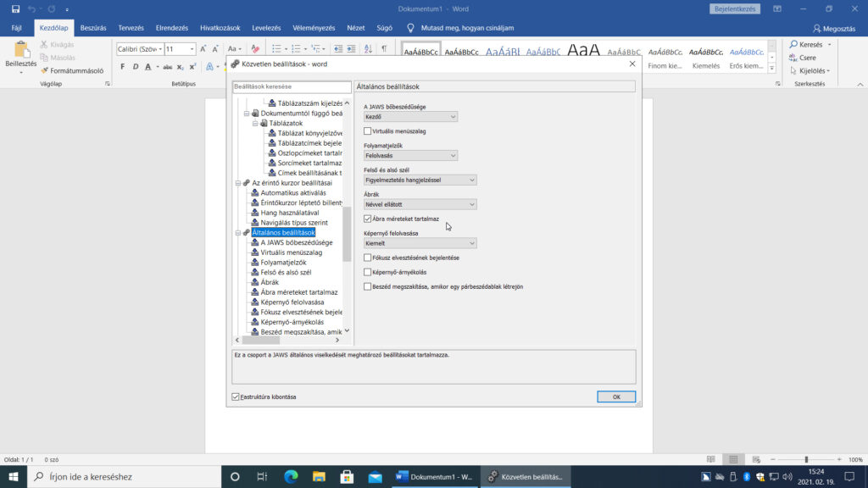Increase font size with the larger A icon
This screenshot has height=488, width=868.
coord(203,49)
